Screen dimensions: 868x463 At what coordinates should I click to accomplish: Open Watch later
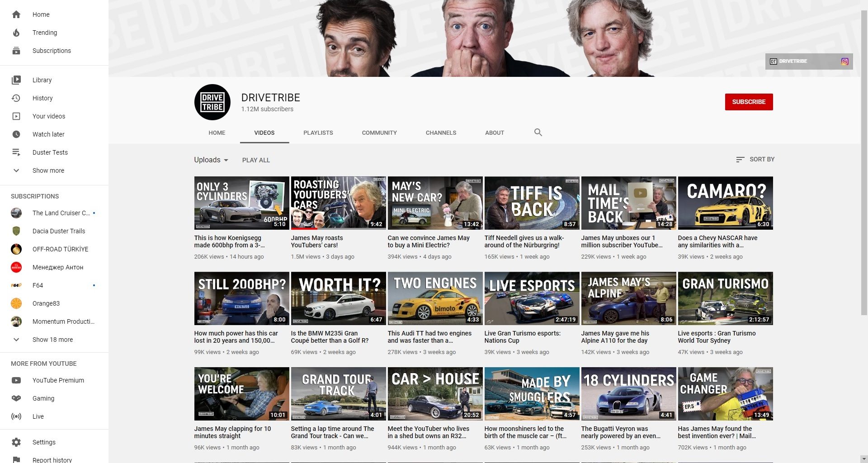click(x=48, y=134)
